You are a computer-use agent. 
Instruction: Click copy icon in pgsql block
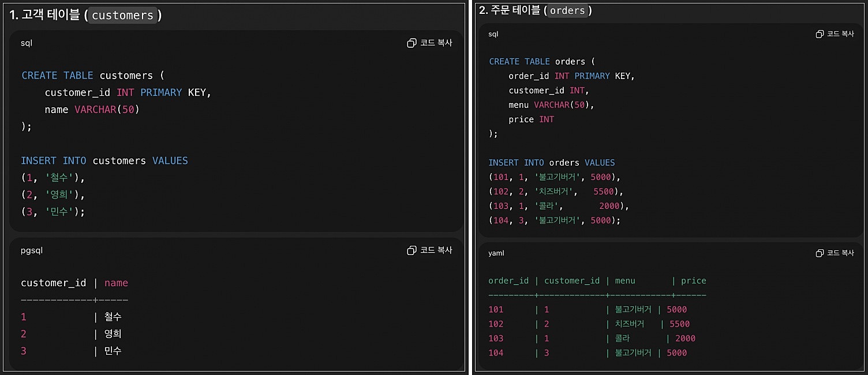pyautogui.click(x=411, y=250)
